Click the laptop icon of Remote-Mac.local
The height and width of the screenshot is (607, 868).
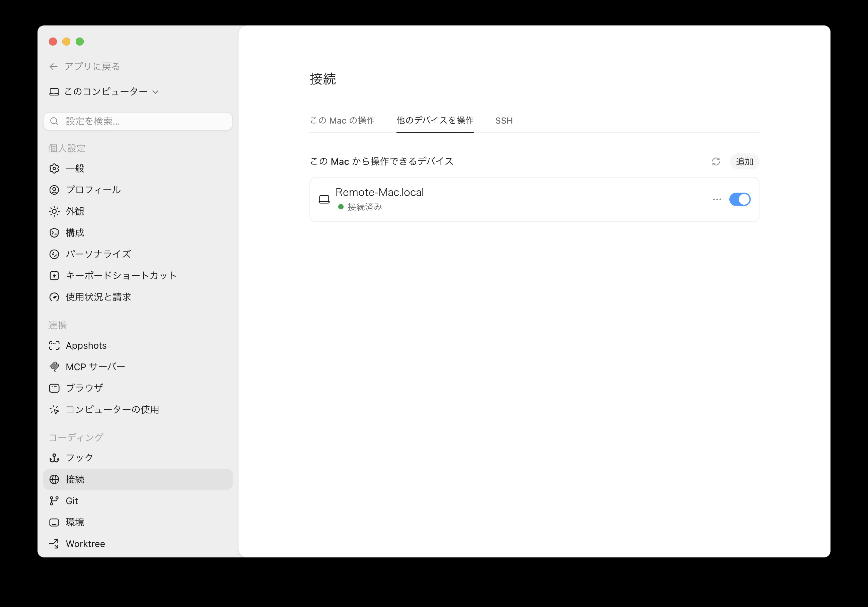pyautogui.click(x=324, y=199)
